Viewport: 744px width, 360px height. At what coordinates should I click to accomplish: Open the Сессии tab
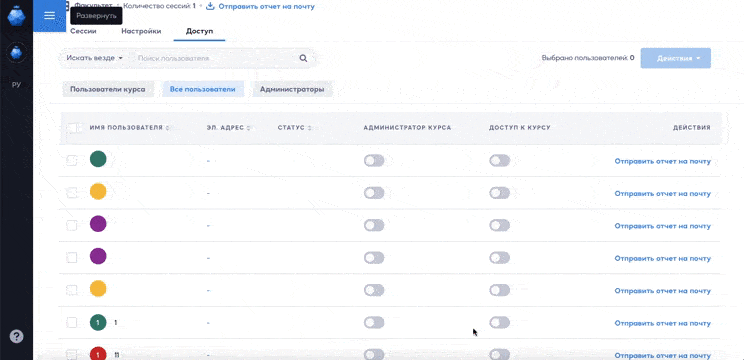click(83, 31)
